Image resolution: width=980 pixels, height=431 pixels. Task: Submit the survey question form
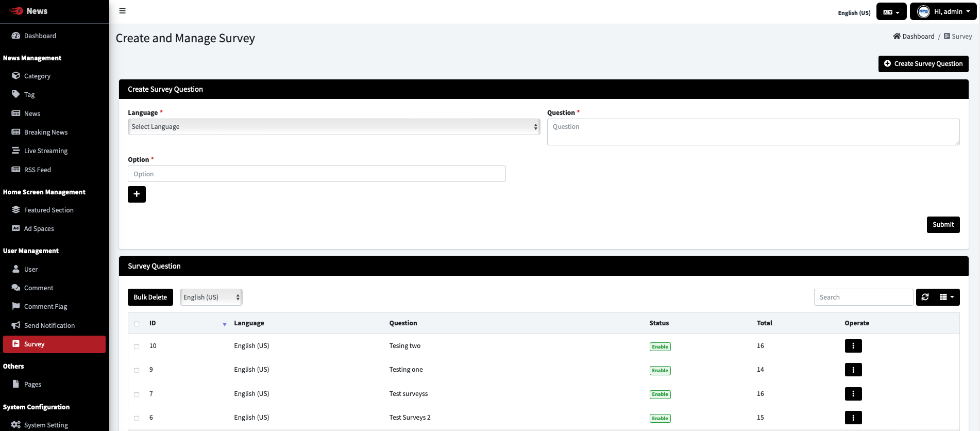(943, 225)
